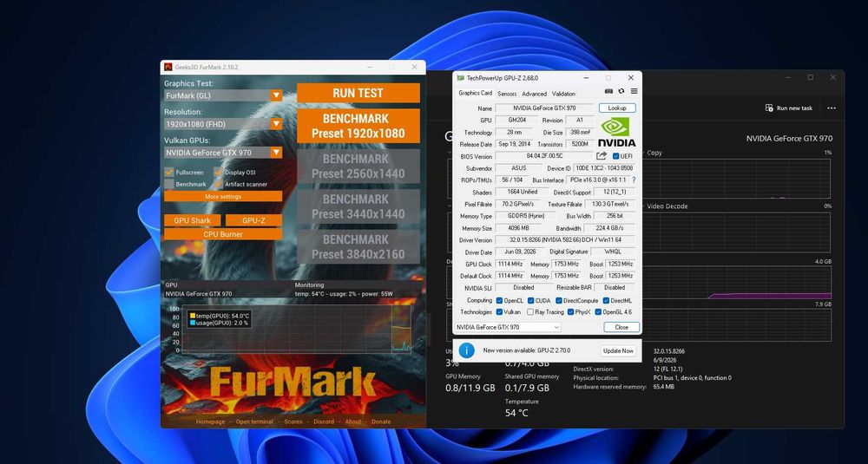
Task: Refresh GPU-Z data with refresh icon
Action: (621, 91)
